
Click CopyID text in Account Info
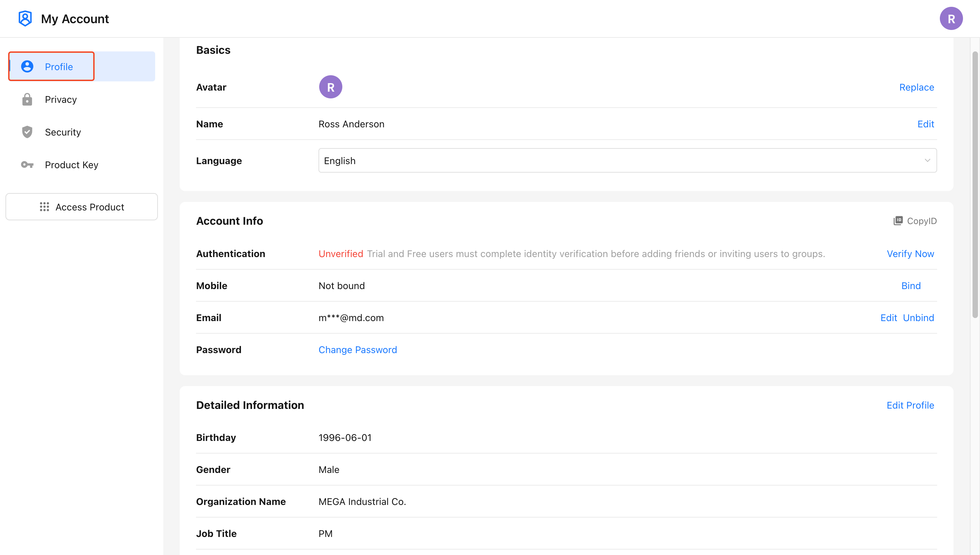point(922,221)
